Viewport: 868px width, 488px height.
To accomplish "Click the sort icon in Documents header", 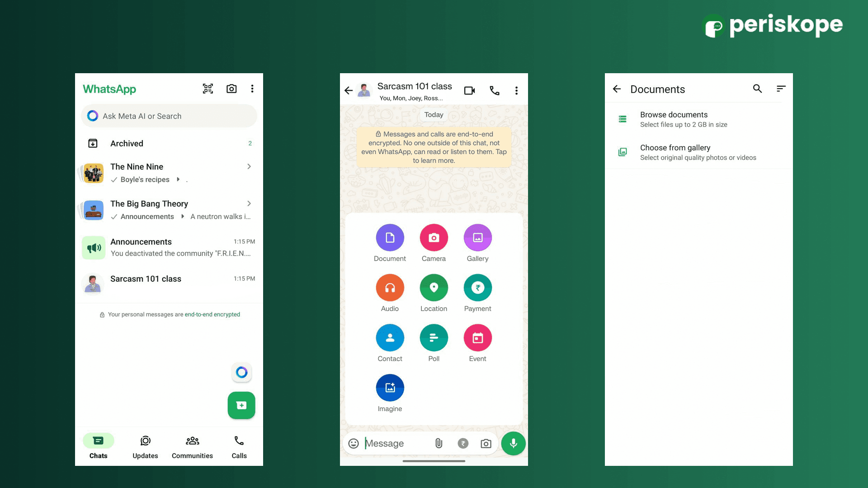I will [781, 89].
